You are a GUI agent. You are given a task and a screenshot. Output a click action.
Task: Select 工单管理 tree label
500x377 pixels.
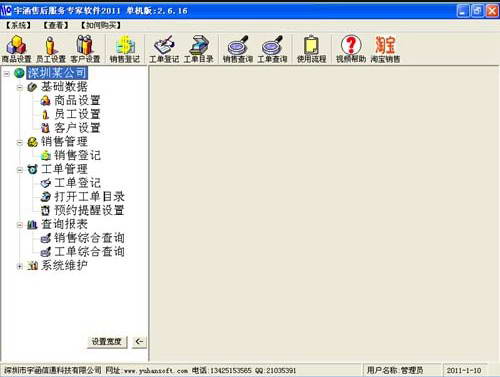(64, 169)
